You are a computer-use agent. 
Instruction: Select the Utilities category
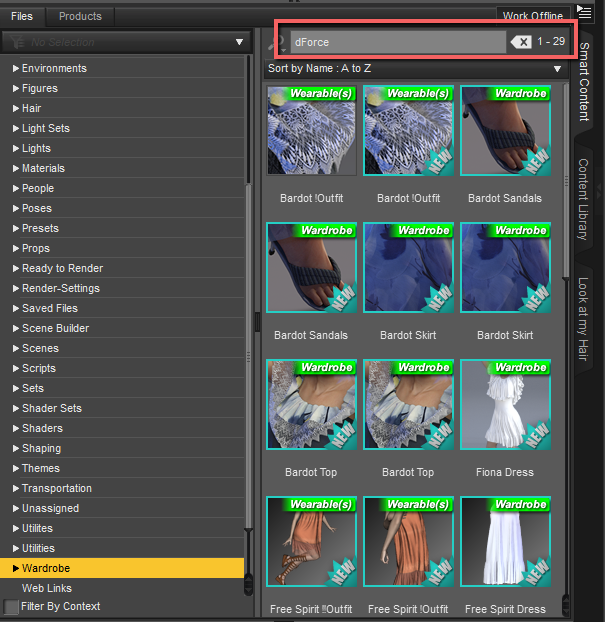tap(38, 548)
